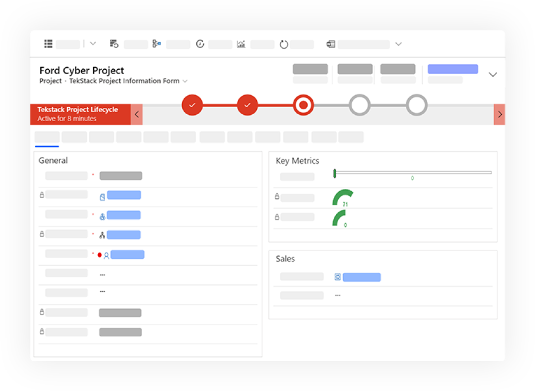The width and height of the screenshot is (536, 392).
Task: Click the email icon in the Sales section
Action: (337, 277)
